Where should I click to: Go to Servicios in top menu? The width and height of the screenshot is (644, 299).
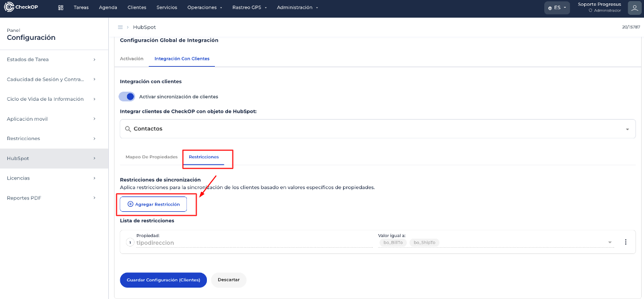(167, 7)
